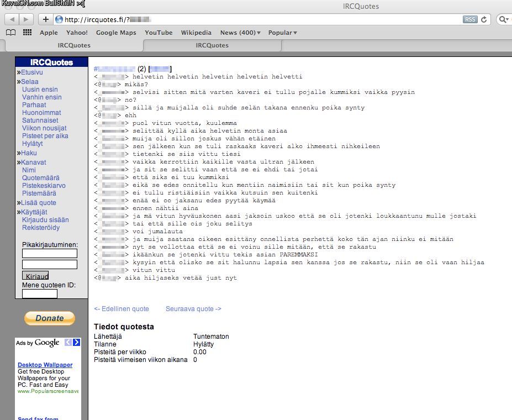This screenshot has width=512, height=420.
Task: Open the Satunnaiset link in sidebar
Action: pyautogui.click(x=40, y=120)
